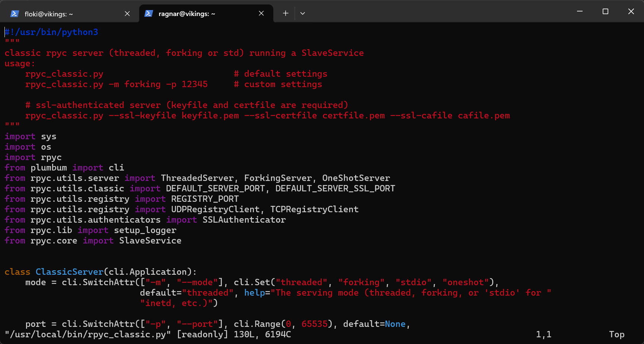
Task: Click the 'import os' line
Action: click(28, 147)
